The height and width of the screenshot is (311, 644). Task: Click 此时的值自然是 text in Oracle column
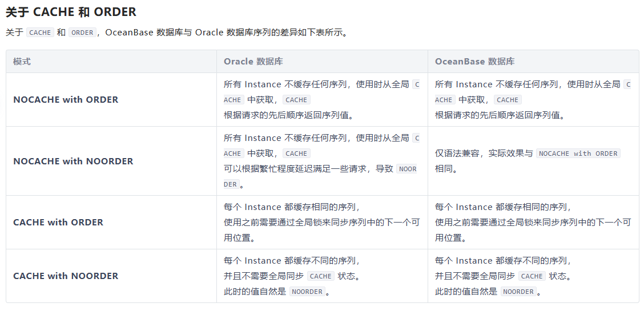[x=255, y=292]
